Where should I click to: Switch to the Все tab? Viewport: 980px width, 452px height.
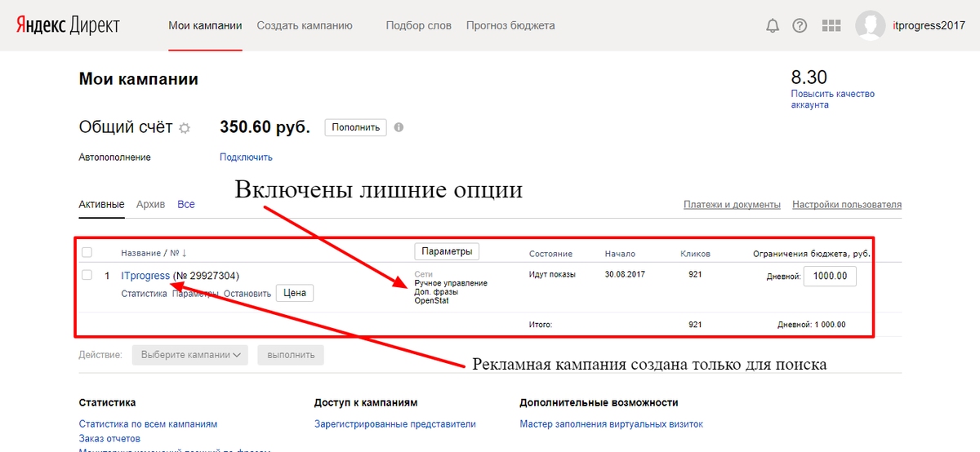pos(186,204)
